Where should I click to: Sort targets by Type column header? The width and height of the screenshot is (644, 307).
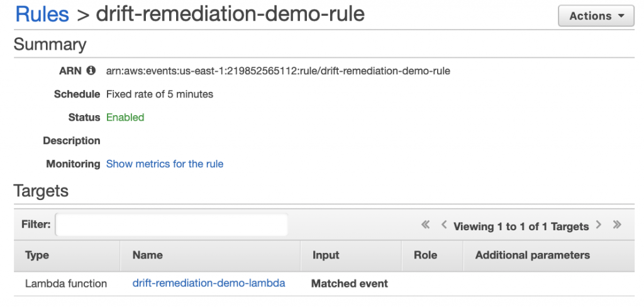click(67, 255)
